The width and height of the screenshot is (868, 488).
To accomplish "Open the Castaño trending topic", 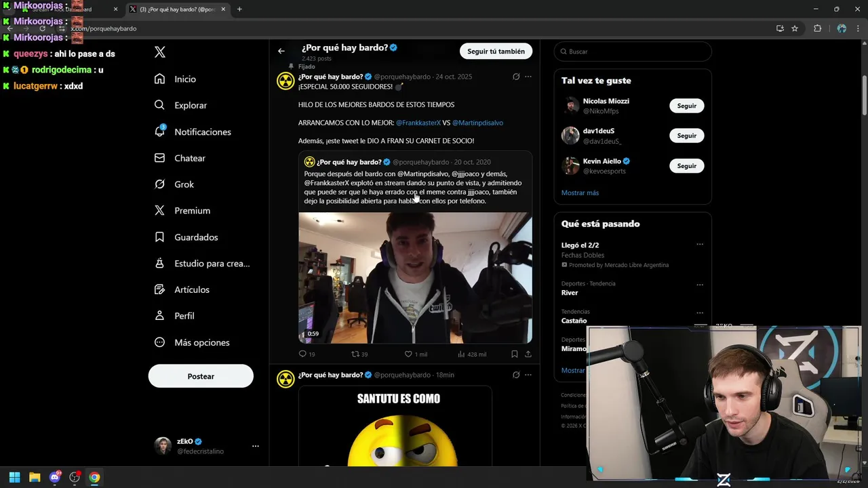I will [574, 321].
